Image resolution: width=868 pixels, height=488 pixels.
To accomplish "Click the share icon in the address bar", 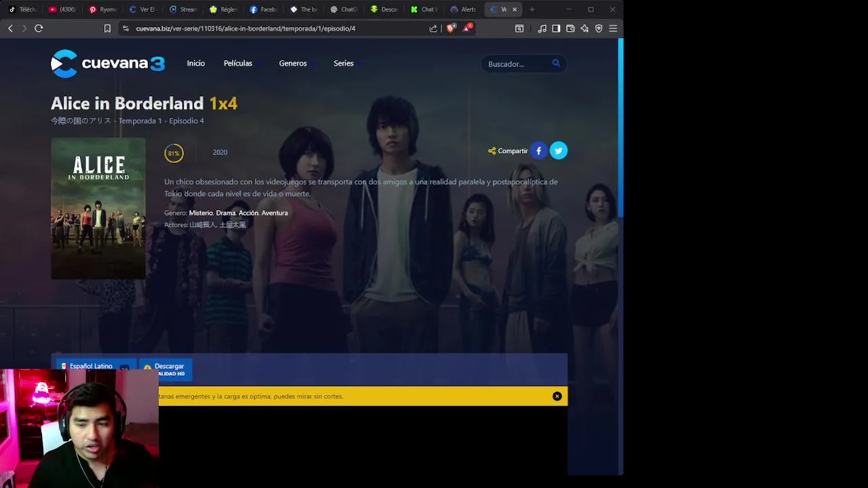I will click(x=433, y=28).
